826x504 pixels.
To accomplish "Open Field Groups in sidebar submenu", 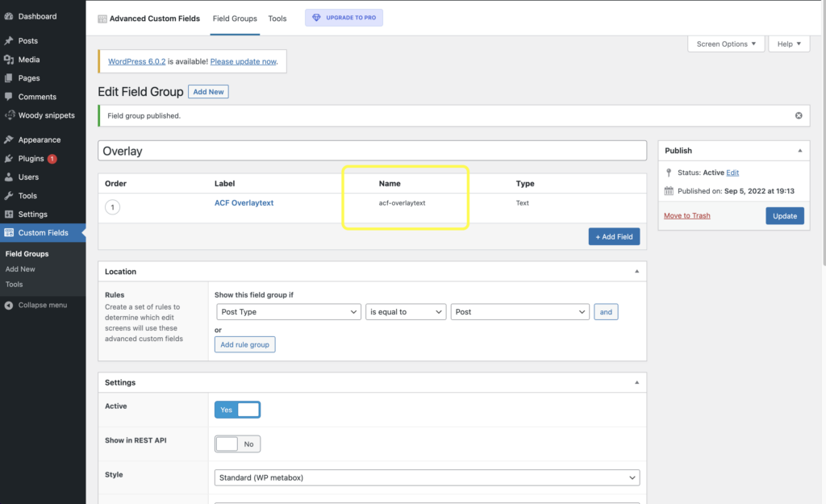I will (27, 254).
